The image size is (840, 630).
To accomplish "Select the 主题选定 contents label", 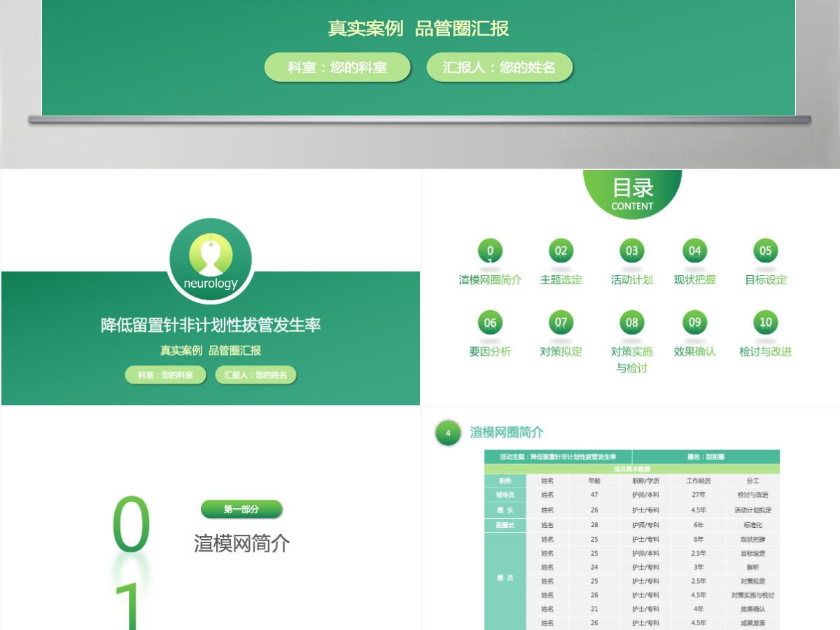I will point(561,280).
